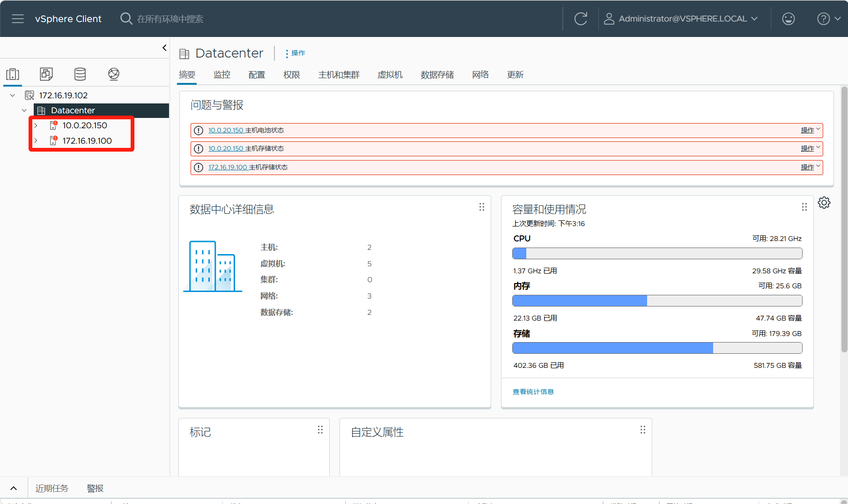Click the 存储 usage progress bar

pos(657,348)
